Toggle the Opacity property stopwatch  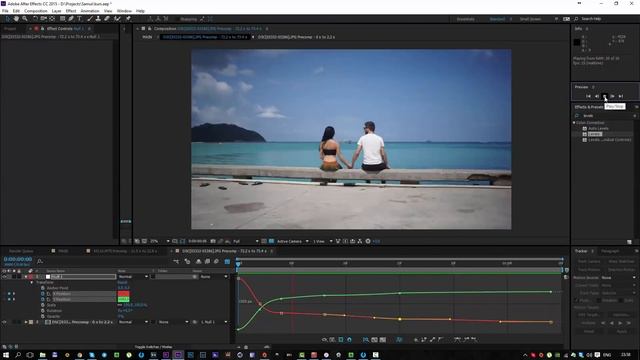pos(43,316)
